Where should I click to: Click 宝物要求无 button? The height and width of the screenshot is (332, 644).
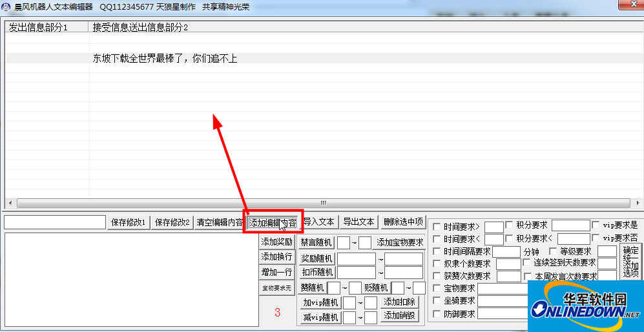[x=277, y=288]
